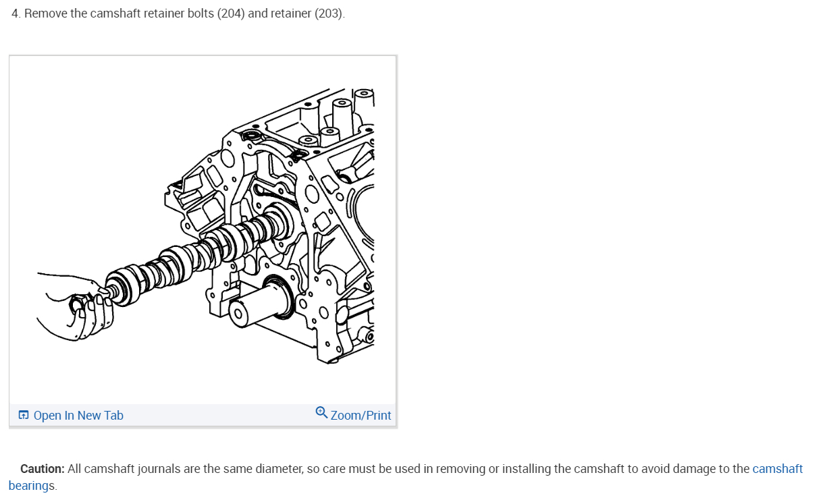Image resolution: width=823 pixels, height=504 pixels.
Task: Click the Open In New Tab icon
Action: [x=24, y=416]
